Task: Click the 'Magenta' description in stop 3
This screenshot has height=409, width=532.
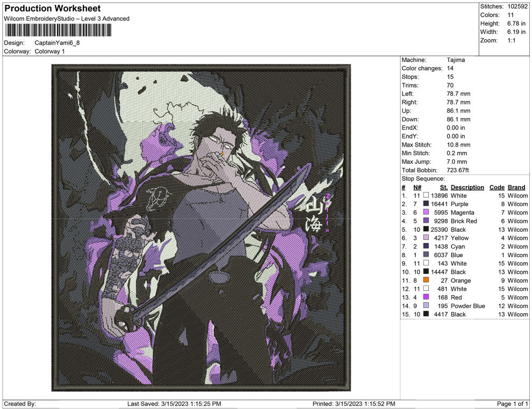Action: click(462, 213)
